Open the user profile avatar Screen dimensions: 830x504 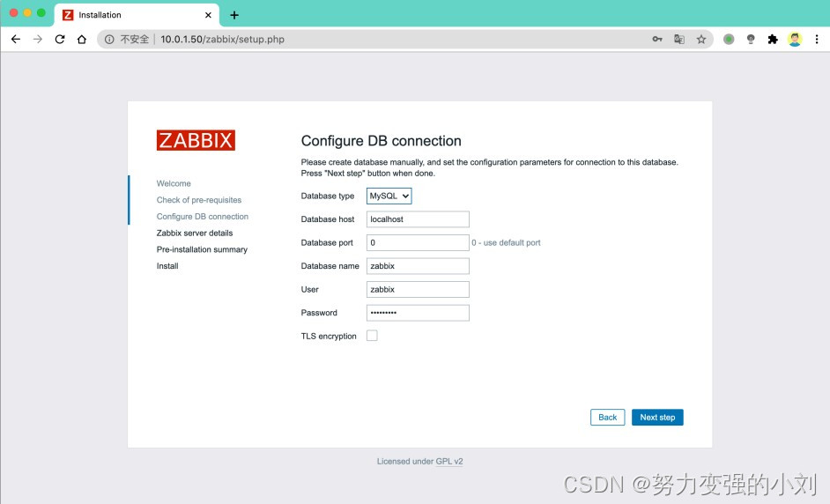(x=795, y=39)
